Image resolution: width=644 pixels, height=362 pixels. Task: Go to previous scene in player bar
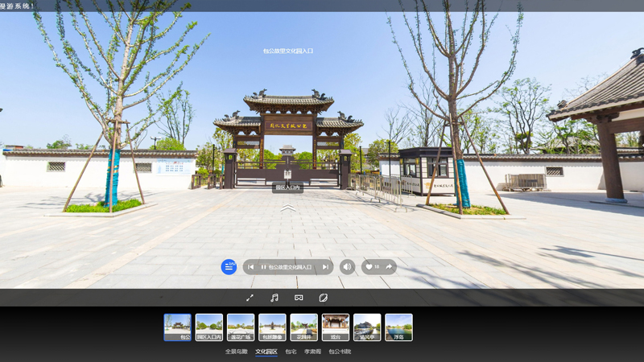[251, 267]
